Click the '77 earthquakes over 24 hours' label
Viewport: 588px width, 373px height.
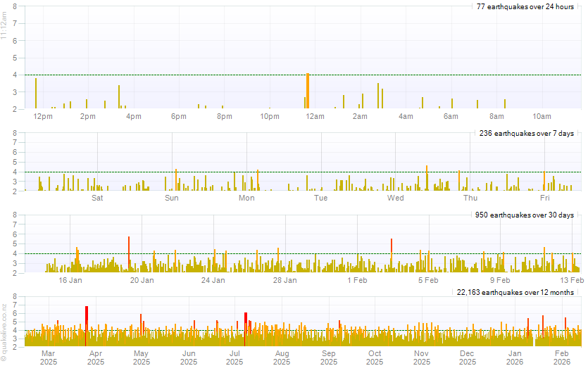click(x=525, y=6)
